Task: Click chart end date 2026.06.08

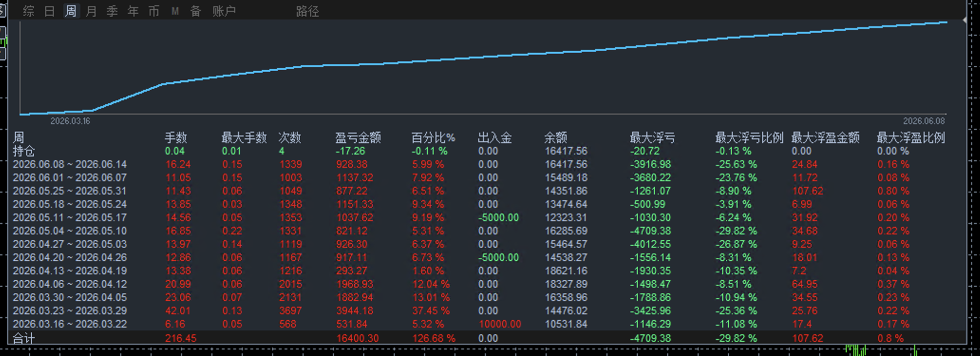Action: point(924,121)
